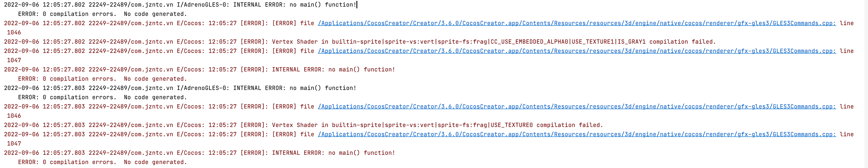This screenshot has width=868, height=168.
Task: Open the last GLES3Commands.cpp file link
Action: [x=577, y=134]
